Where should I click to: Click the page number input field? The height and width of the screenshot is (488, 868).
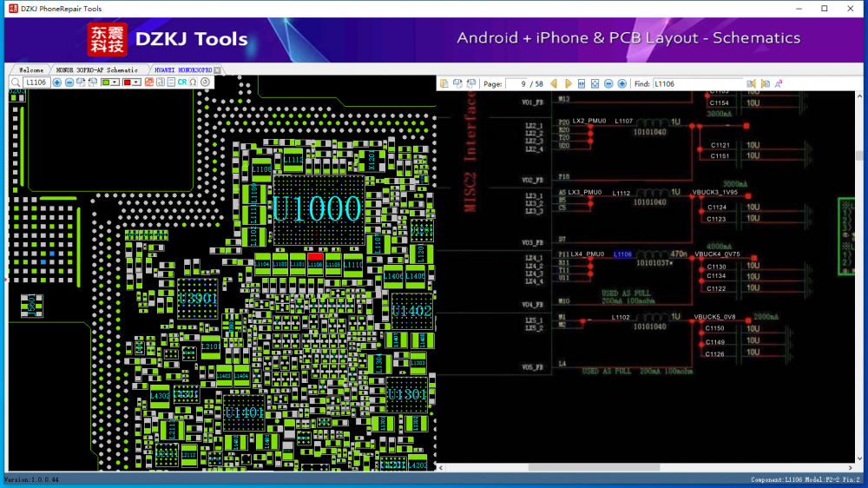coord(519,83)
